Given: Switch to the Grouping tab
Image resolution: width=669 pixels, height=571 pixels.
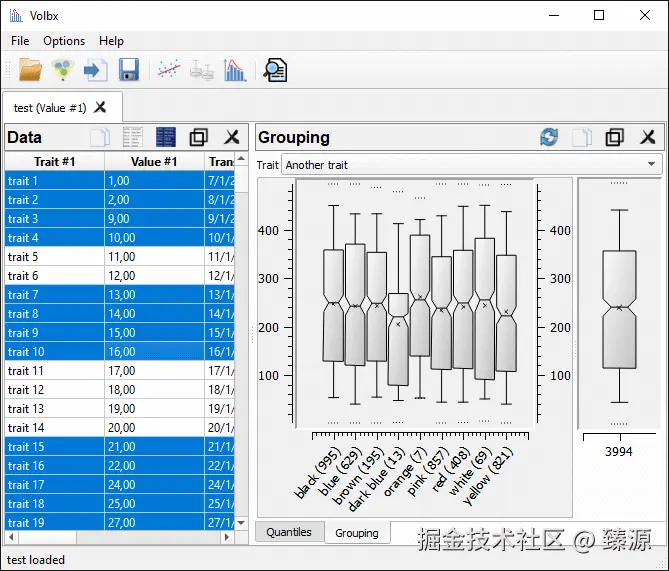Looking at the screenshot, I should [357, 533].
